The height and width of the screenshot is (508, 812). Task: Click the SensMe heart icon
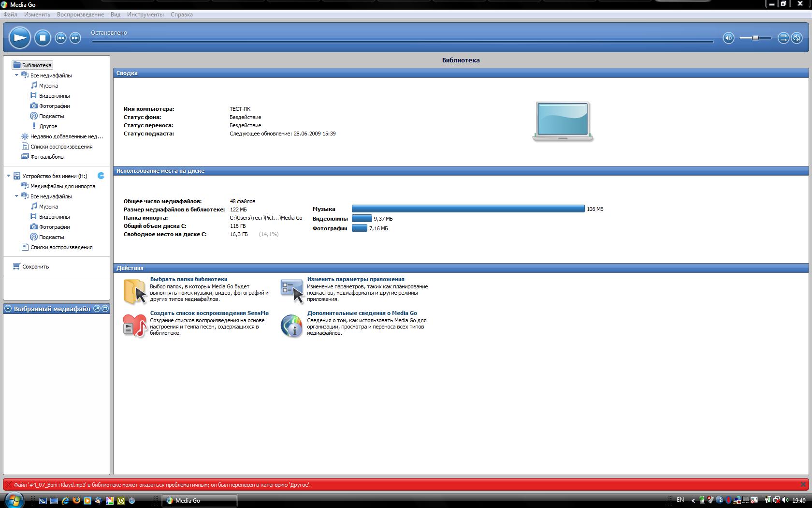[x=135, y=326]
